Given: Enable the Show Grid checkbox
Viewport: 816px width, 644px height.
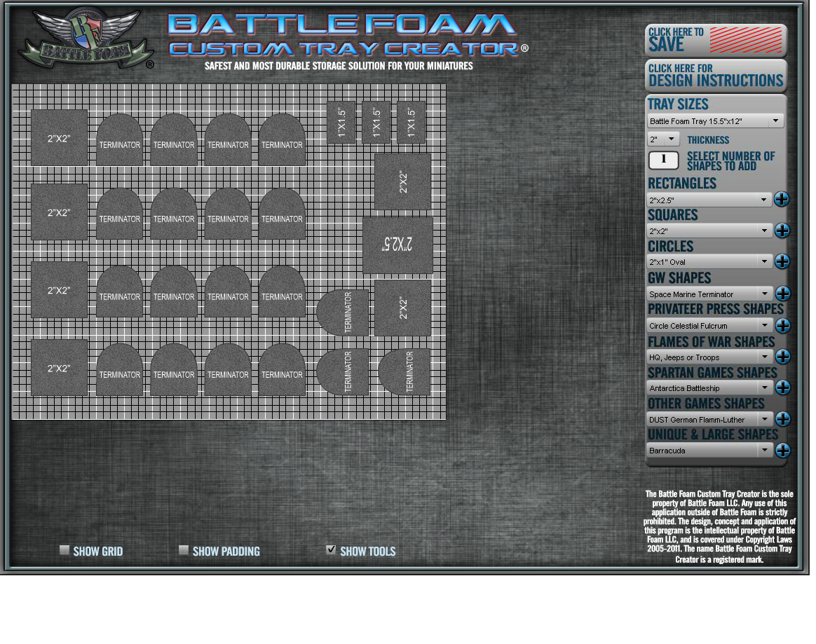Looking at the screenshot, I should (64, 550).
